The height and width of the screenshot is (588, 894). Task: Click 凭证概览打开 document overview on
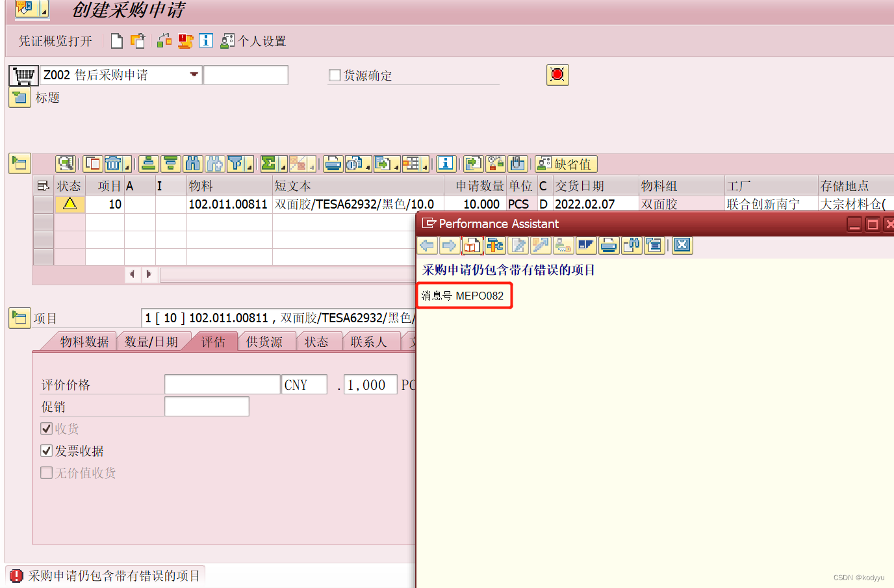click(x=55, y=41)
